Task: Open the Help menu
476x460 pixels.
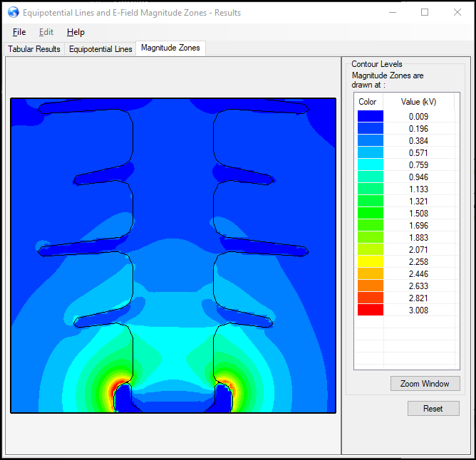Action: [76, 32]
